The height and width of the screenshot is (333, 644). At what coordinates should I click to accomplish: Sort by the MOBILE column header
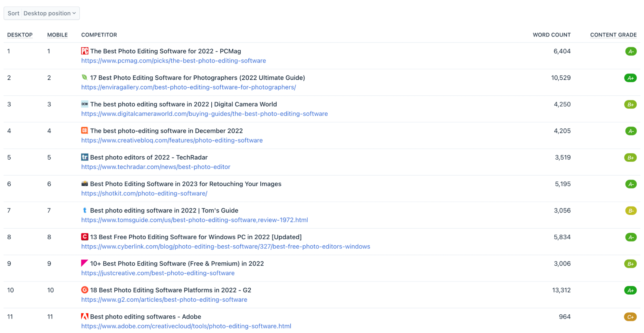point(57,35)
